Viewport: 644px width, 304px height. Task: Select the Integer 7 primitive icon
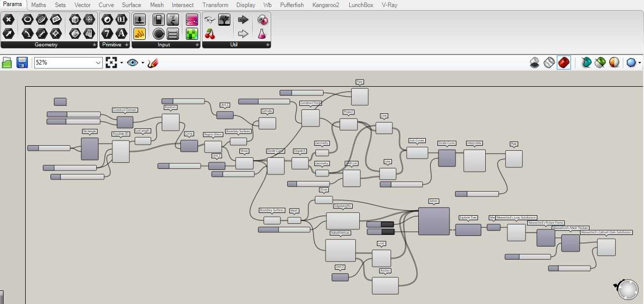(107, 34)
